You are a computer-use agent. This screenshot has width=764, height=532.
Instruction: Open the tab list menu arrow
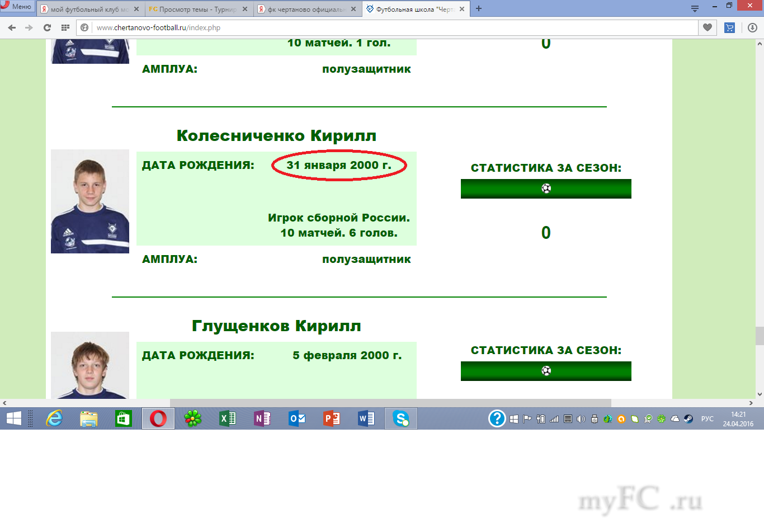click(695, 8)
